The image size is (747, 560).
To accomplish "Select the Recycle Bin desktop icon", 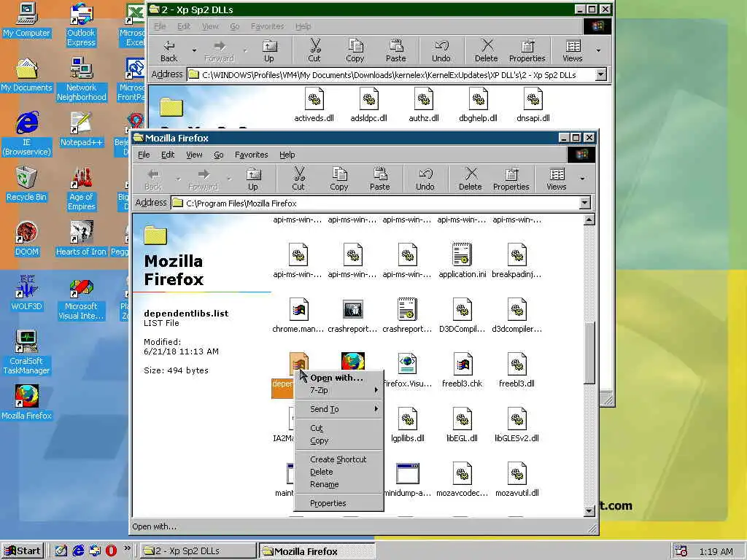I will coord(27,184).
